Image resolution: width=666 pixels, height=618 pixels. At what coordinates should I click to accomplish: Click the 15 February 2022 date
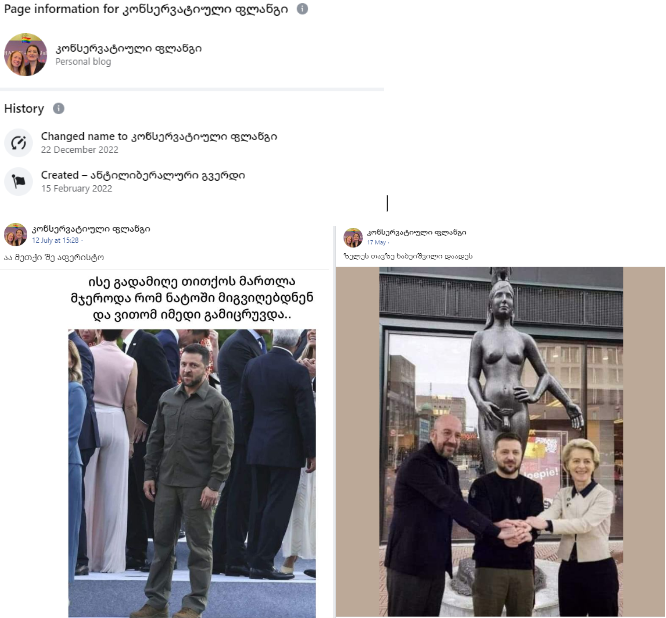click(77, 189)
